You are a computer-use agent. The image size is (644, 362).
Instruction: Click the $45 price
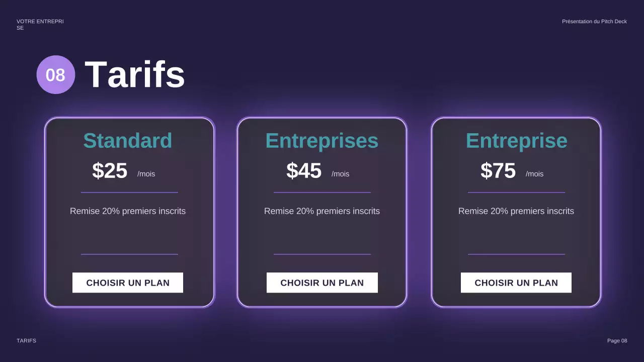click(304, 171)
